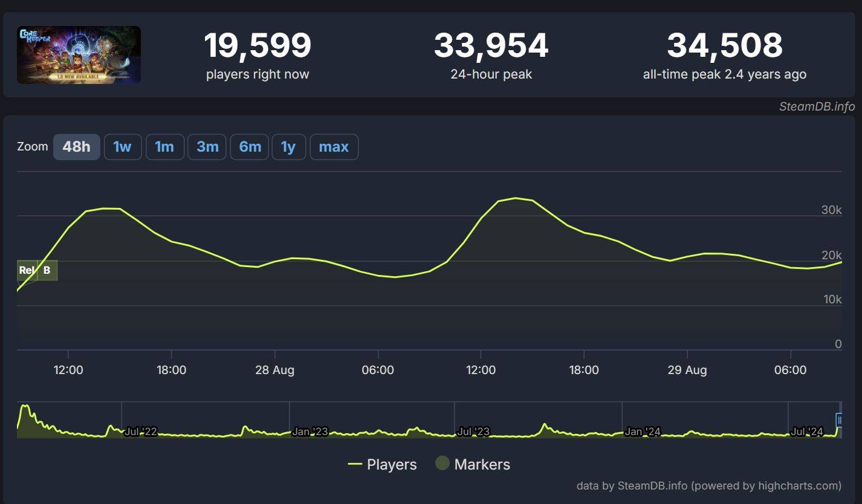862x504 pixels.
Task: Open the highcharts.com data credit
Action: click(x=709, y=485)
